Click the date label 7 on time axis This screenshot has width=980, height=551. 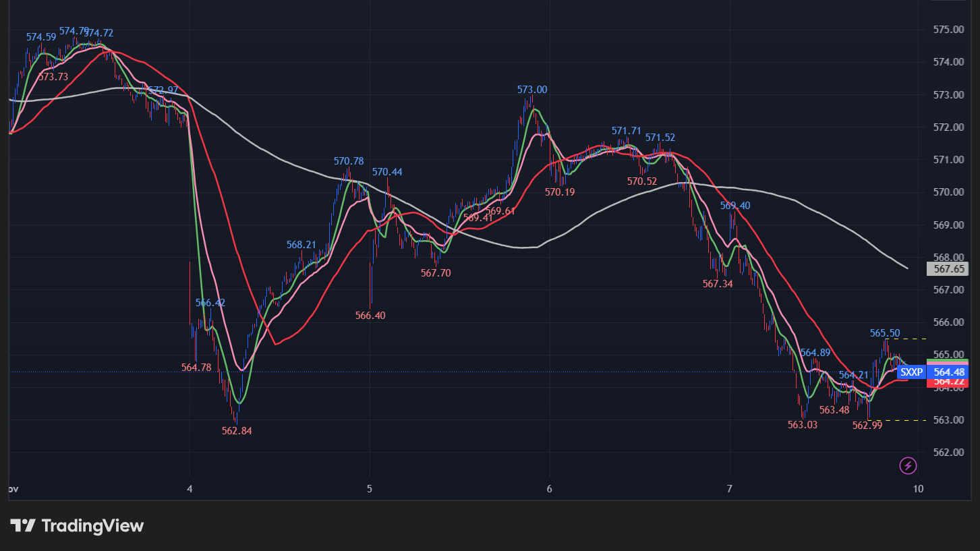[728, 489]
